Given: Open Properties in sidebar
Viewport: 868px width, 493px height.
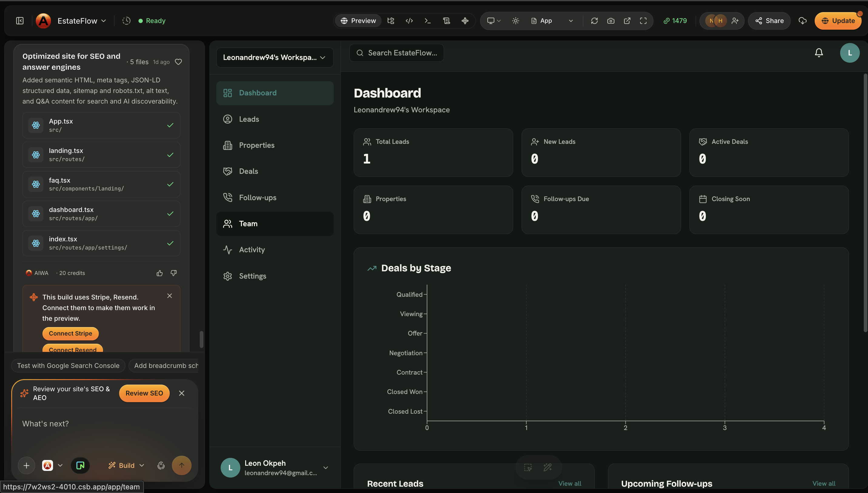Looking at the screenshot, I should click(x=275, y=145).
